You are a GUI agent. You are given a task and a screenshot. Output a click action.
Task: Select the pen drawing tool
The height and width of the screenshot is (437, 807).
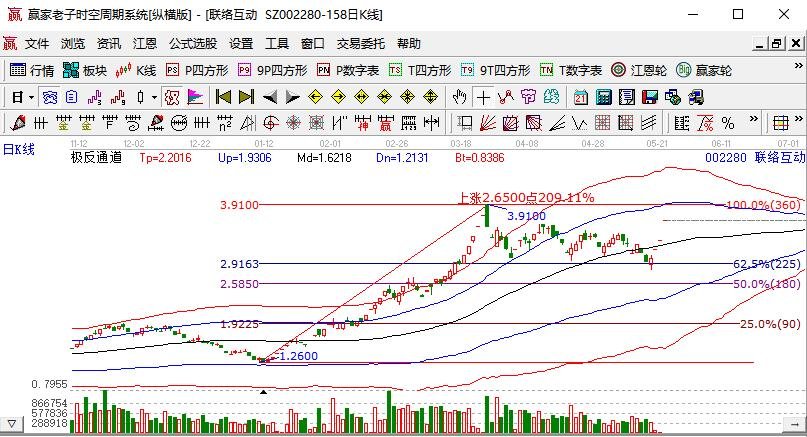point(17,123)
